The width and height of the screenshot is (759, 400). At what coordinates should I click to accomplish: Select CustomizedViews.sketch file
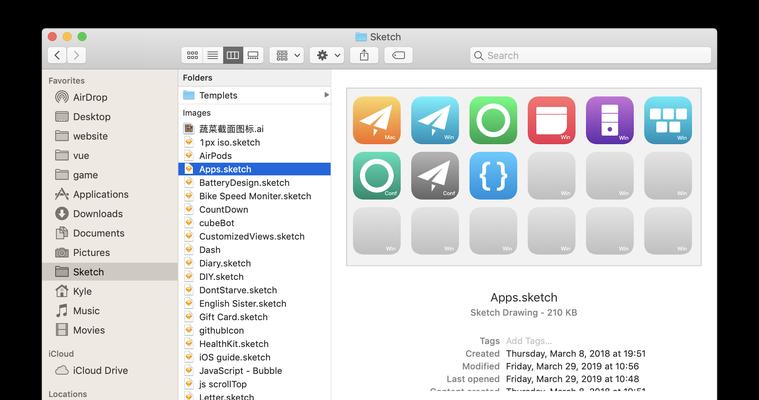point(255,236)
